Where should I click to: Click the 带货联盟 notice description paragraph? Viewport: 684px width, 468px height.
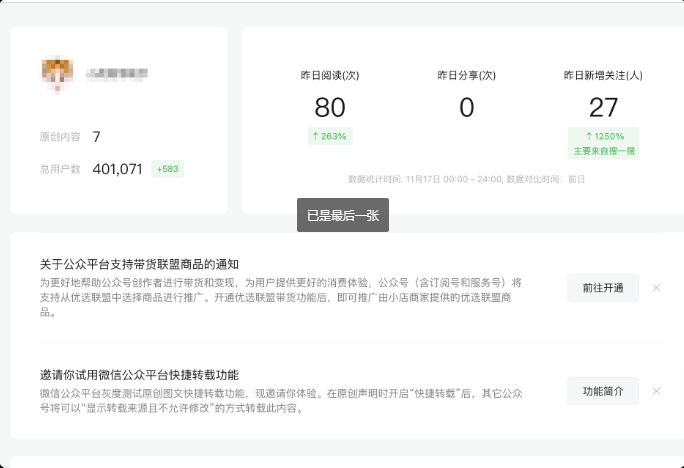coord(280,297)
